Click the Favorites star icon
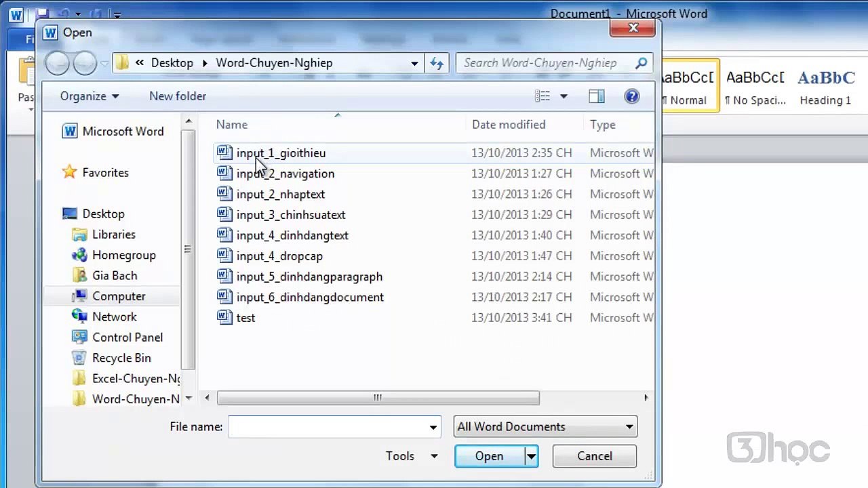The image size is (868, 488). [x=70, y=172]
